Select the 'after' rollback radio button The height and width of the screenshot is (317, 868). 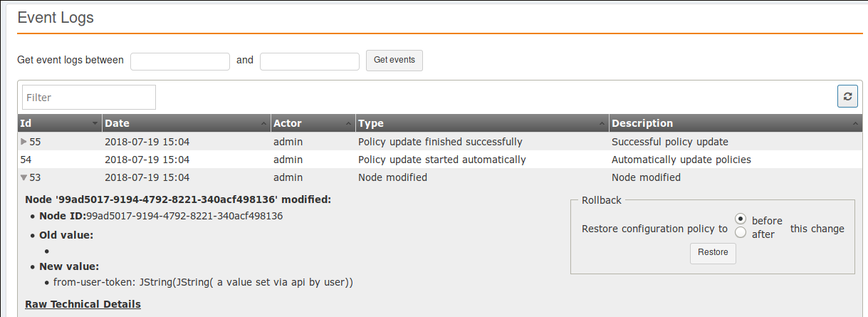pos(741,233)
